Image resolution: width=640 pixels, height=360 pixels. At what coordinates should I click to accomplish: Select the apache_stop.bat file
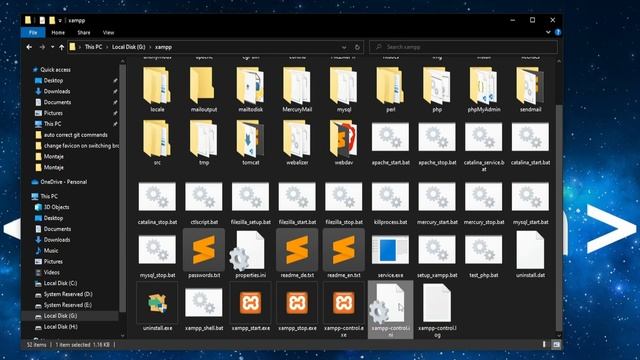point(437,144)
